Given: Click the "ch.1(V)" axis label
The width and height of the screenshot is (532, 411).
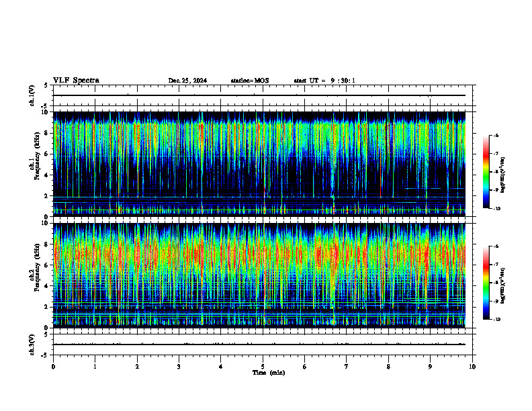Looking at the screenshot, I should pyautogui.click(x=32, y=95).
